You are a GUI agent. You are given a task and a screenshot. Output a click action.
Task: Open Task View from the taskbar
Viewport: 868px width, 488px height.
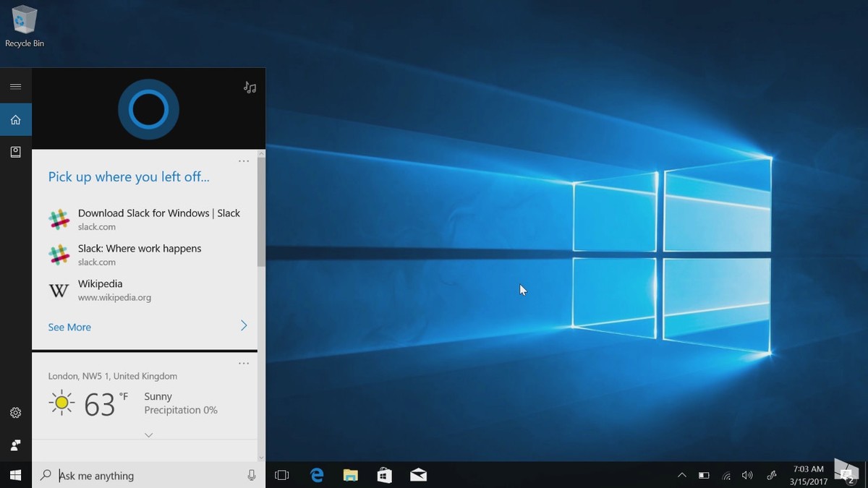pyautogui.click(x=282, y=475)
